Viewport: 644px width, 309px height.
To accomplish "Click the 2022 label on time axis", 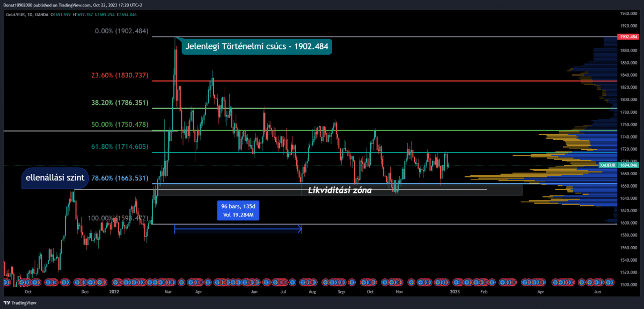I will 114,292.
